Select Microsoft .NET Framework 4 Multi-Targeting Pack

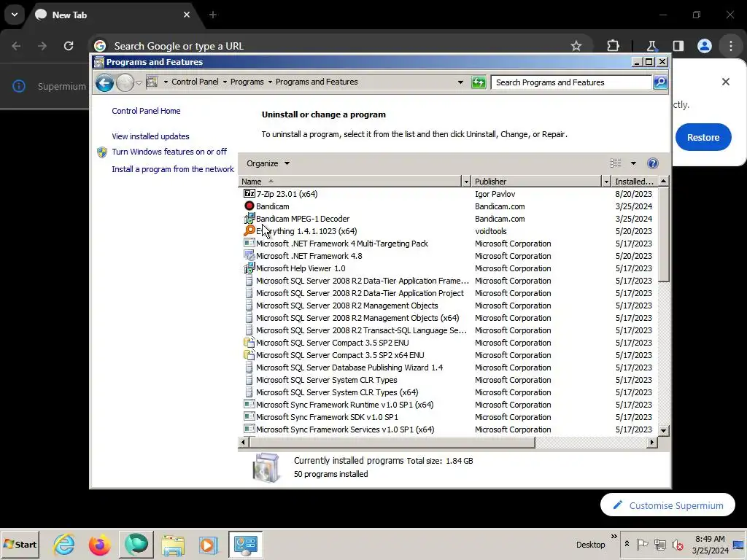click(448, 244)
